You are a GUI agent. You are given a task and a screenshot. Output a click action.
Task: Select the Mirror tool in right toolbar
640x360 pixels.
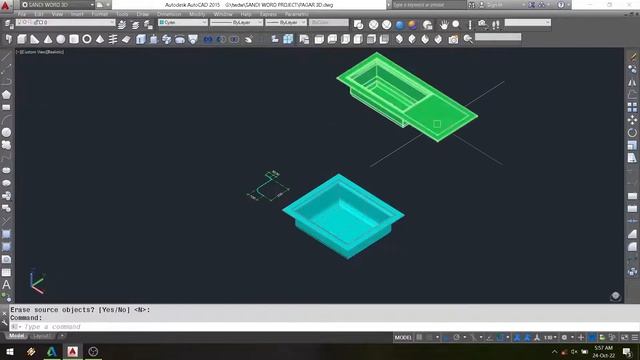[632, 82]
